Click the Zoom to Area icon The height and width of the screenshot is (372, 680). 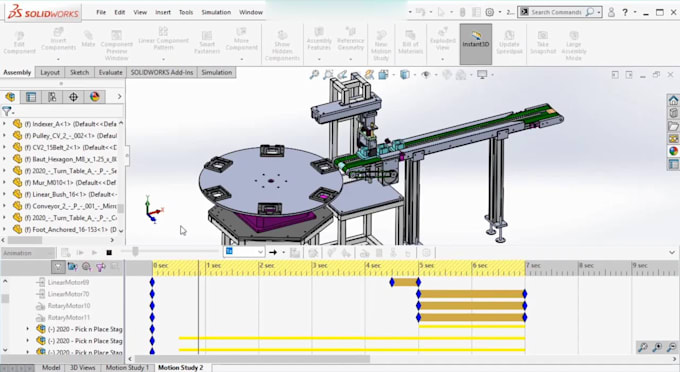click(328, 75)
